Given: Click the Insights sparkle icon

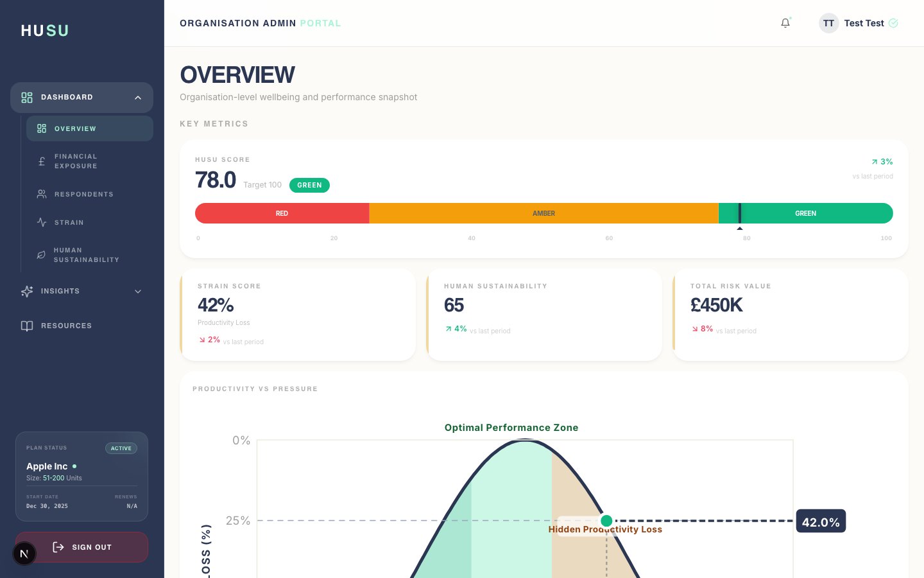Looking at the screenshot, I should point(26,291).
